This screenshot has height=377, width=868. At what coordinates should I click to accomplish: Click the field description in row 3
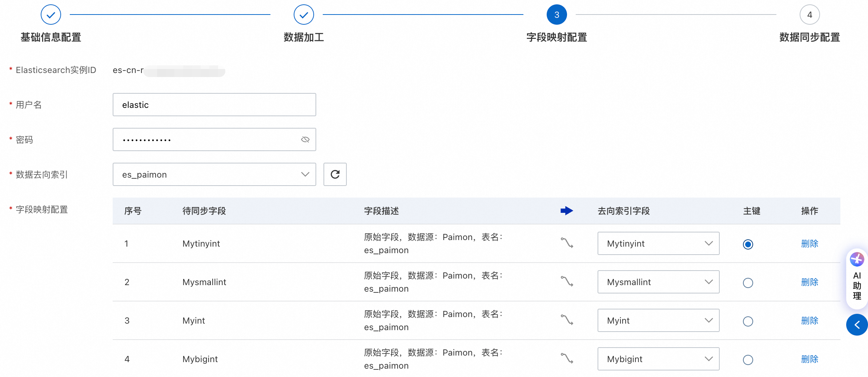pyautogui.click(x=433, y=320)
